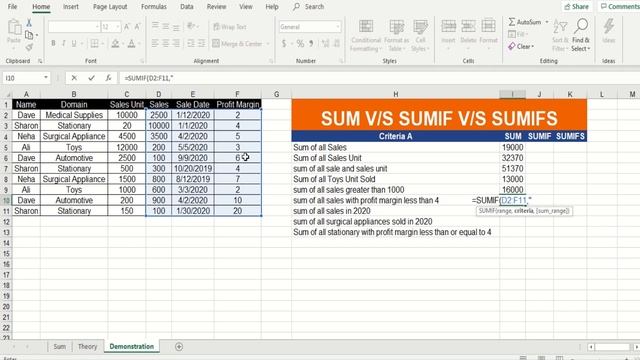
Task: Open Format as Table gallery
Action: pyautogui.click(x=396, y=36)
